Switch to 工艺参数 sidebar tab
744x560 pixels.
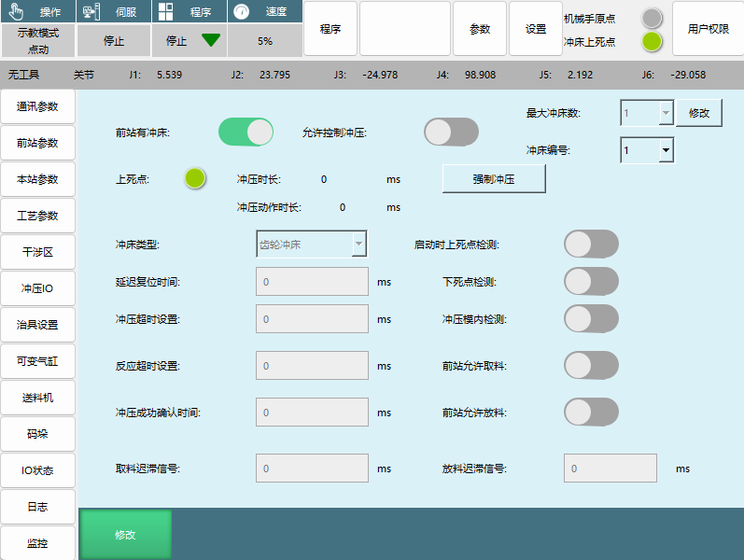click(x=38, y=216)
